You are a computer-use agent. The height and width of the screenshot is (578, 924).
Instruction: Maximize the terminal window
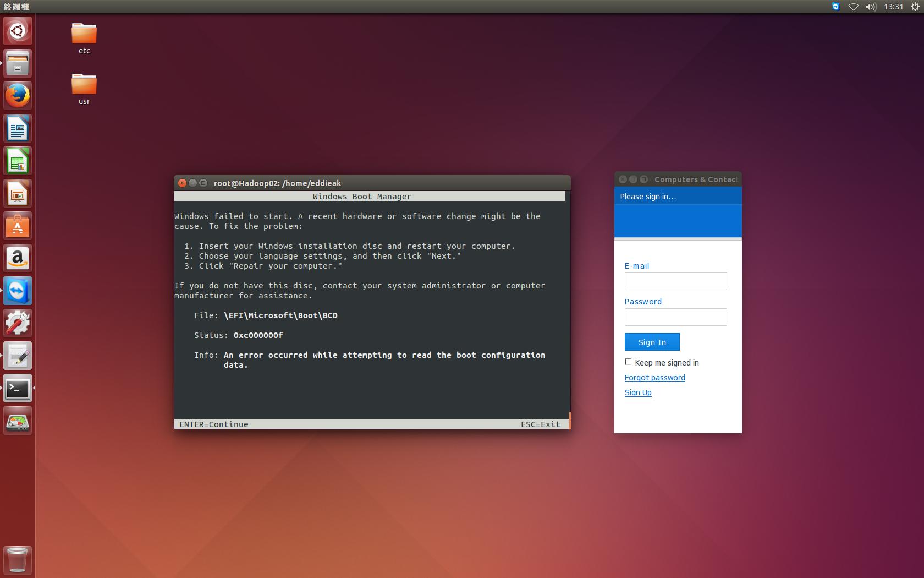(203, 183)
